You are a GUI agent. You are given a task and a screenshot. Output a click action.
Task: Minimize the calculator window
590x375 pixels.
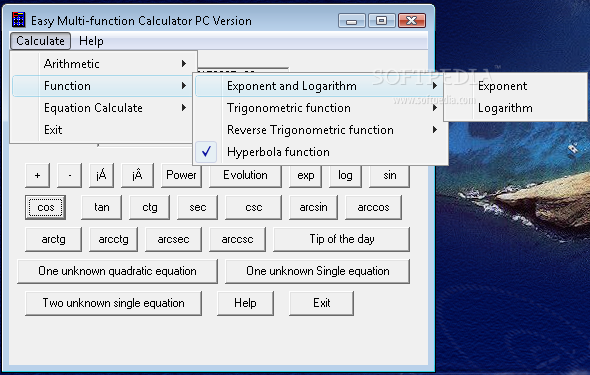coord(351,21)
